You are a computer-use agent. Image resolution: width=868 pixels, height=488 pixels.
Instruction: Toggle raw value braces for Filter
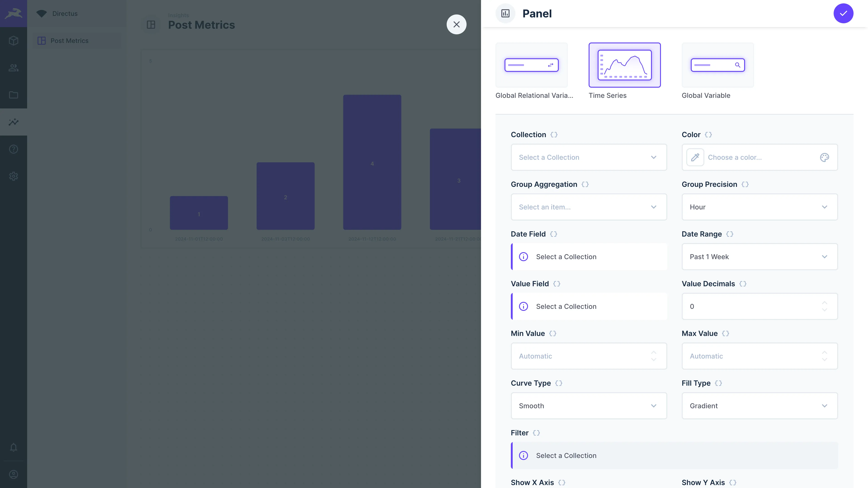536,433
